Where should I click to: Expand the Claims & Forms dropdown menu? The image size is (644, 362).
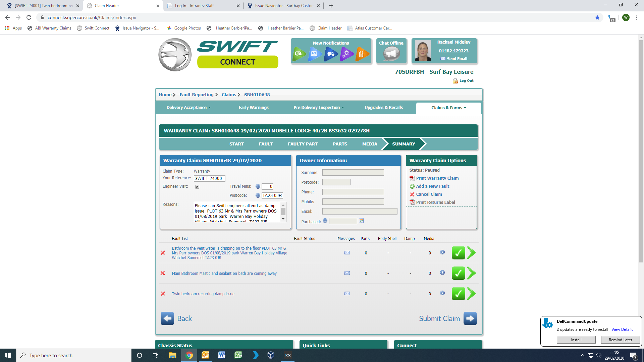click(x=448, y=108)
